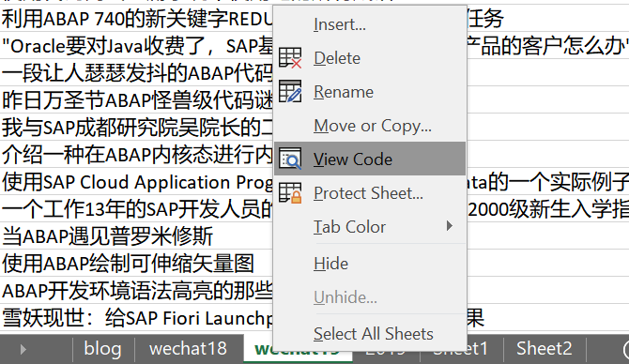Switch to the wechat18 sheet tab
Viewport: 629px width, 364px height.
(x=188, y=348)
